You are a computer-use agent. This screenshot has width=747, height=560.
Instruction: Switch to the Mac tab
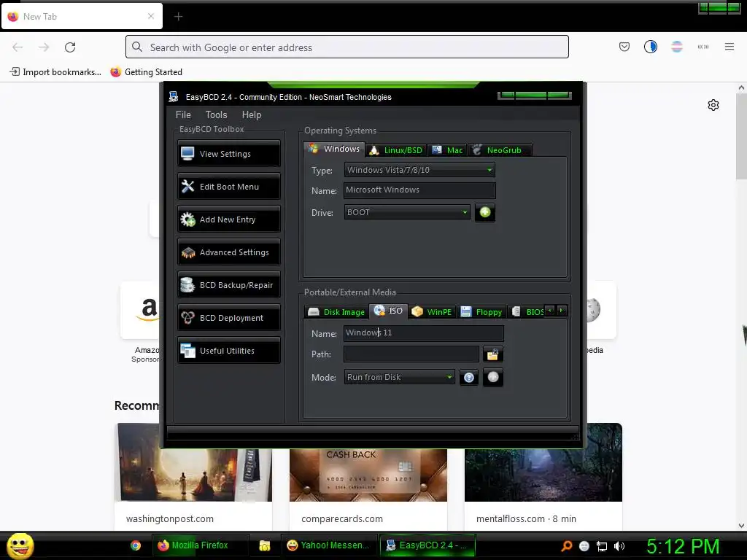[x=447, y=150]
